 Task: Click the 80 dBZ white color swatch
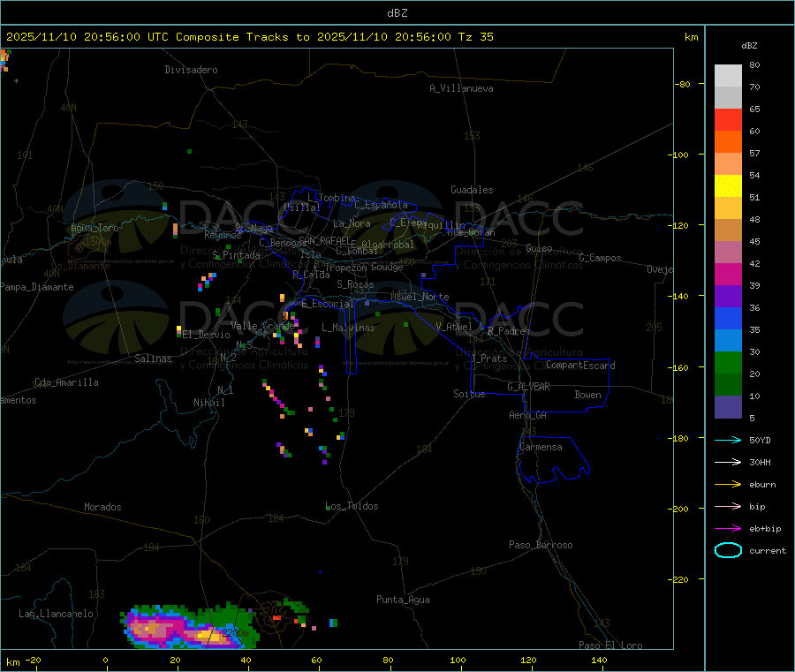pyautogui.click(x=728, y=76)
